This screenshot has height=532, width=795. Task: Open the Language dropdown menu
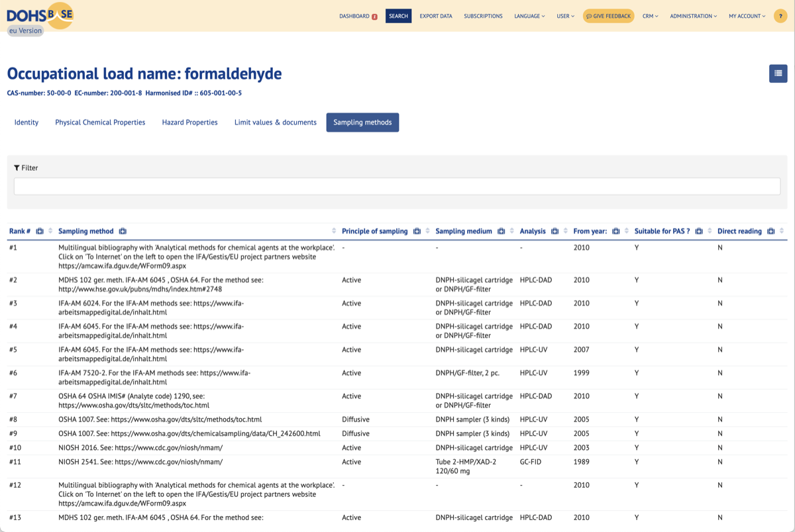click(x=529, y=16)
